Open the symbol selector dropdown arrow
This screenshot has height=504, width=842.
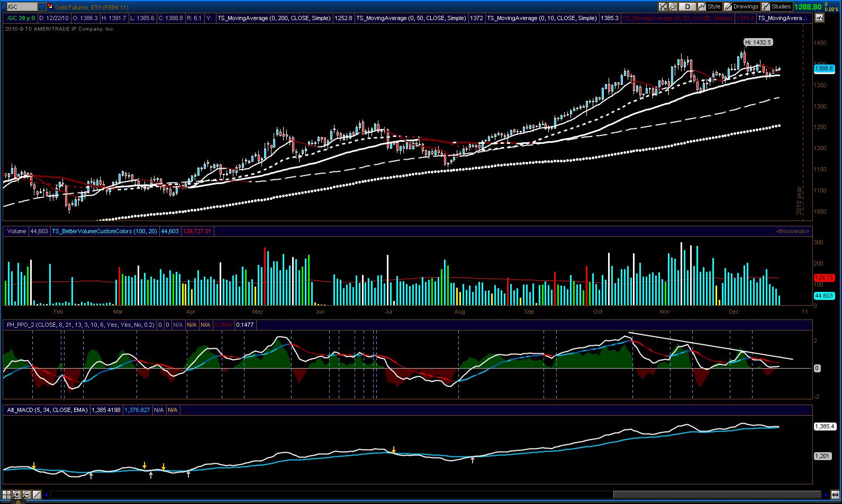click(x=42, y=7)
